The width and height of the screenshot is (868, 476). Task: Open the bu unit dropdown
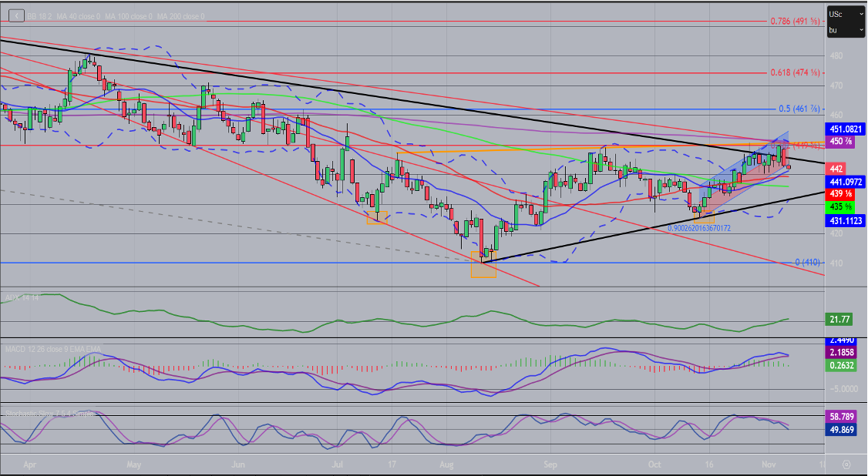click(844, 30)
